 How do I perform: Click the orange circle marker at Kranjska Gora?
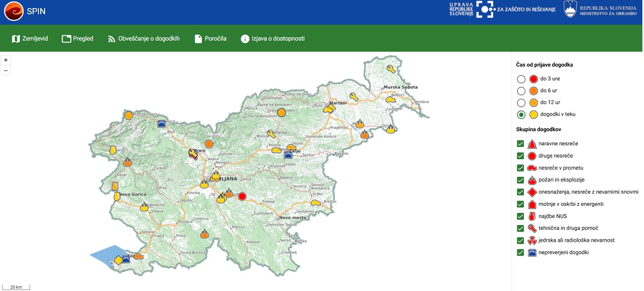coord(129,115)
